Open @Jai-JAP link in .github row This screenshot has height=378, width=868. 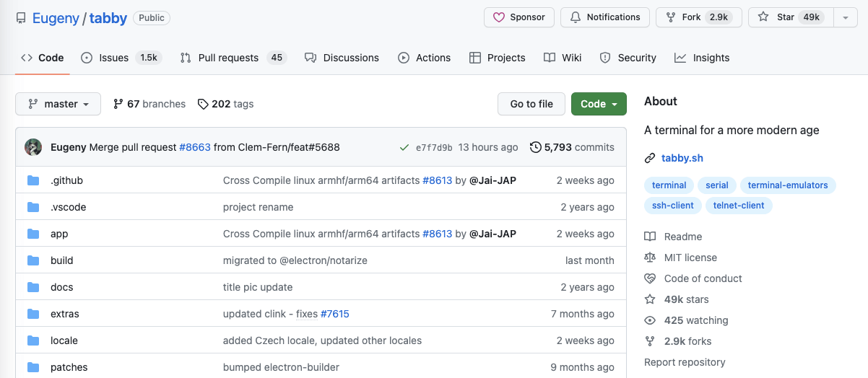[x=492, y=180]
